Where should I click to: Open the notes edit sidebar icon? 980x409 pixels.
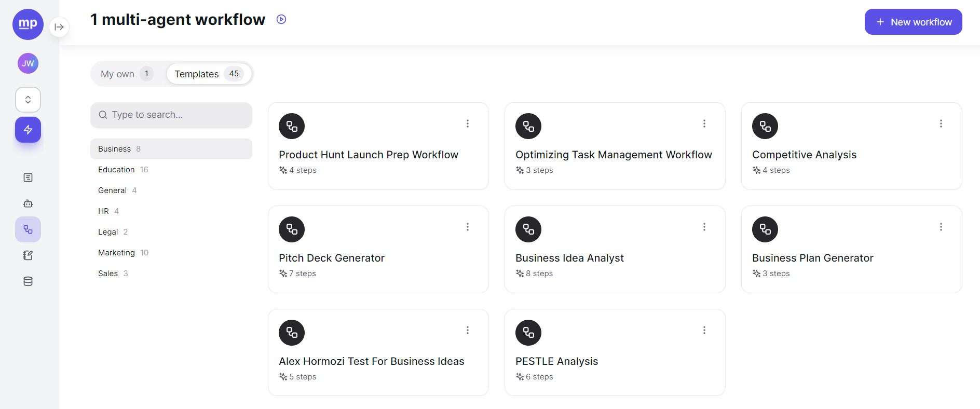pos(28,255)
